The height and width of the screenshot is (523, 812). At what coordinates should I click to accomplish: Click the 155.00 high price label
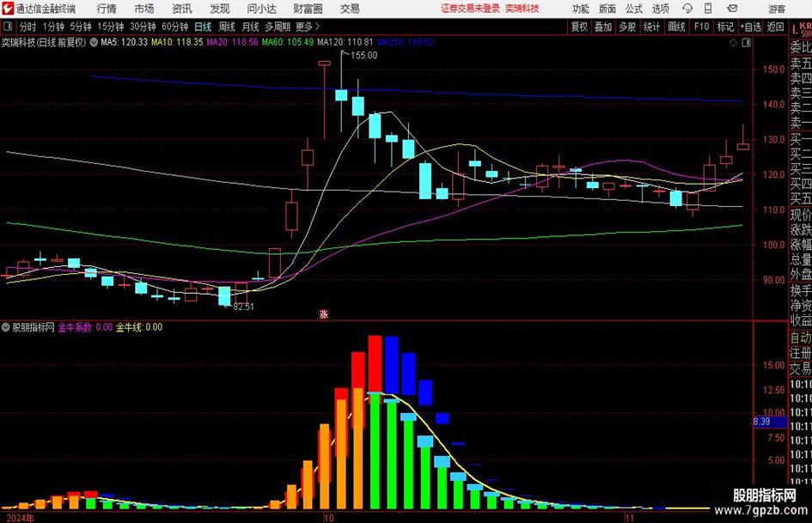(x=364, y=56)
